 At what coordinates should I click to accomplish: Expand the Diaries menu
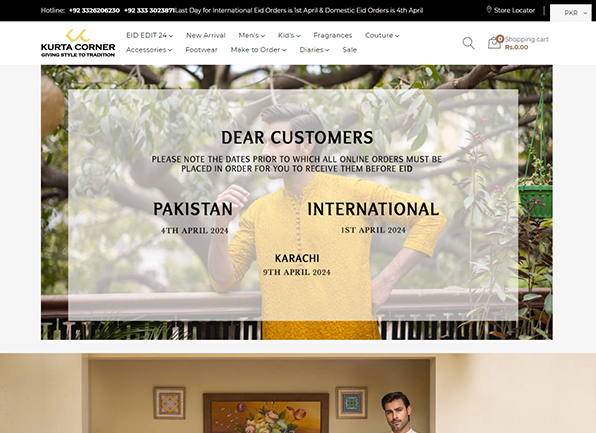314,50
